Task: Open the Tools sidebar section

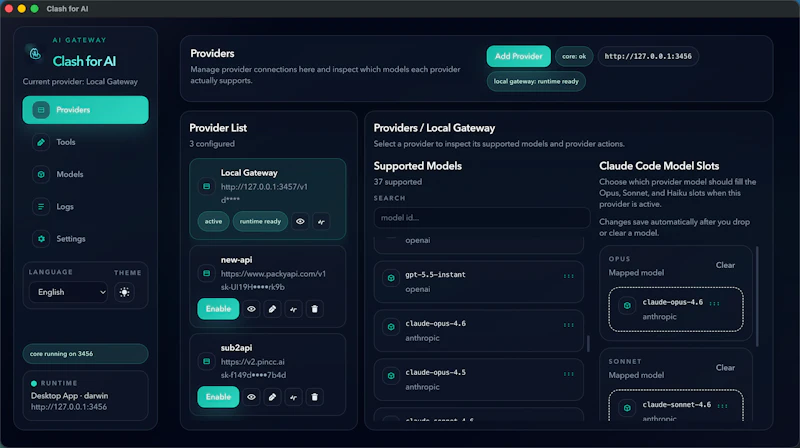Action: (x=85, y=142)
